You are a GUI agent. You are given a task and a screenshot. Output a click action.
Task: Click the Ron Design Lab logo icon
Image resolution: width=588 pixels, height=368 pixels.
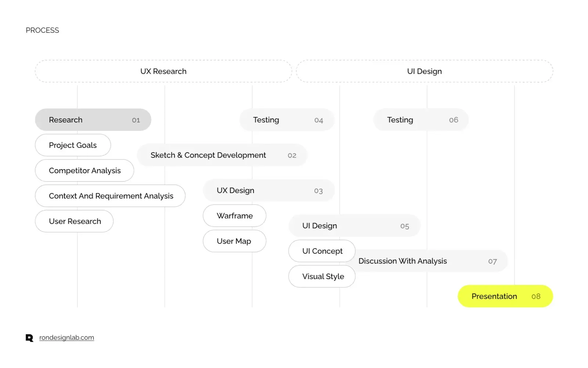tap(29, 338)
